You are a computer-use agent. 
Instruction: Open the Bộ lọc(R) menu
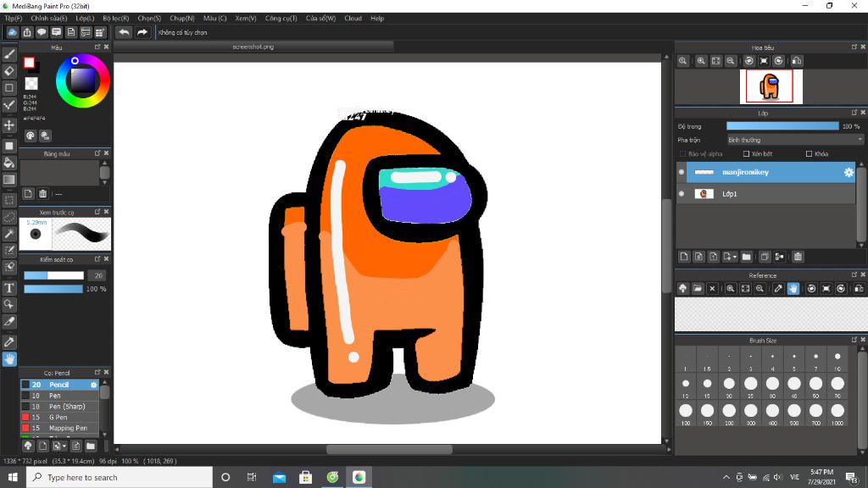(116, 18)
